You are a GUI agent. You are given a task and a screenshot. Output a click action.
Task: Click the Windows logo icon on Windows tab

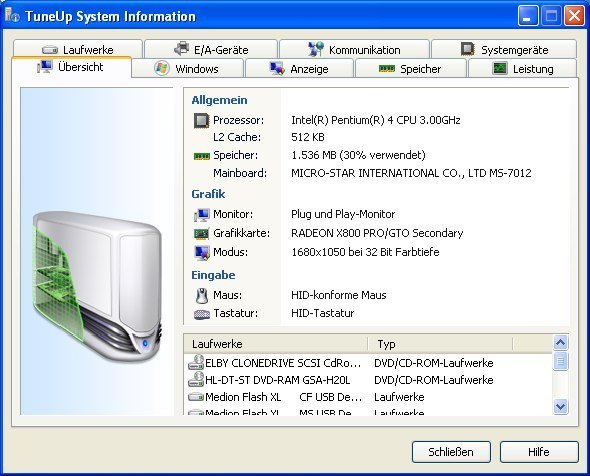tap(162, 68)
